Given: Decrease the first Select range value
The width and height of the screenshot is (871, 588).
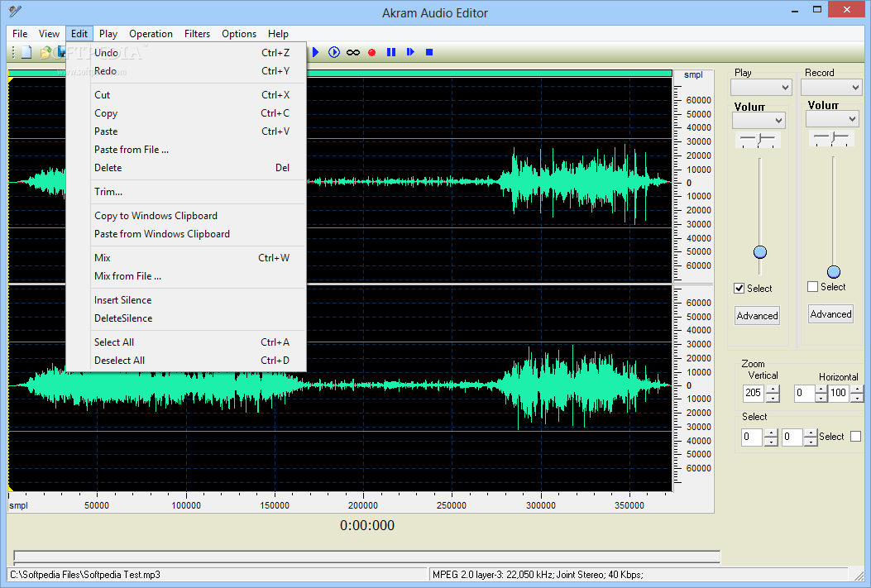Looking at the screenshot, I should click(x=770, y=442).
